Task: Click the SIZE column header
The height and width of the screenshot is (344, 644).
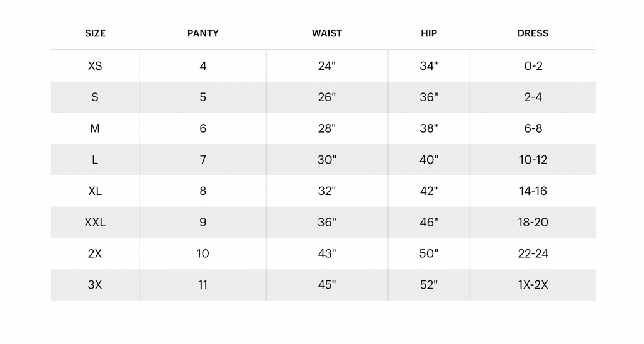Action: [x=95, y=33]
